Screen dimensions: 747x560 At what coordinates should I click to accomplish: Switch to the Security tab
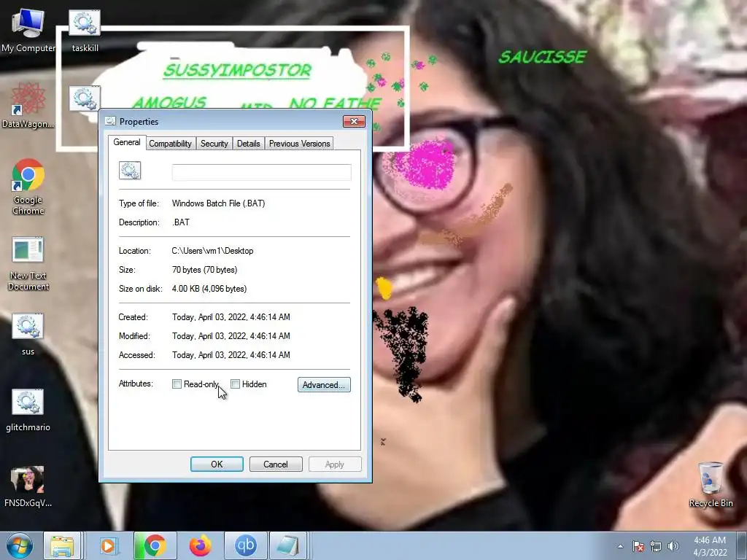click(214, 144)
